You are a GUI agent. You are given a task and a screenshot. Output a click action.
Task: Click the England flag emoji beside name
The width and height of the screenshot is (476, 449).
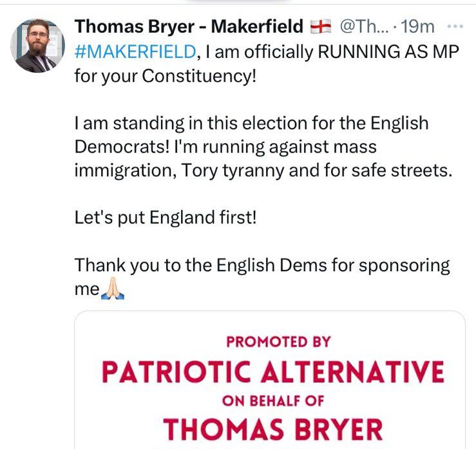(319, 27)
